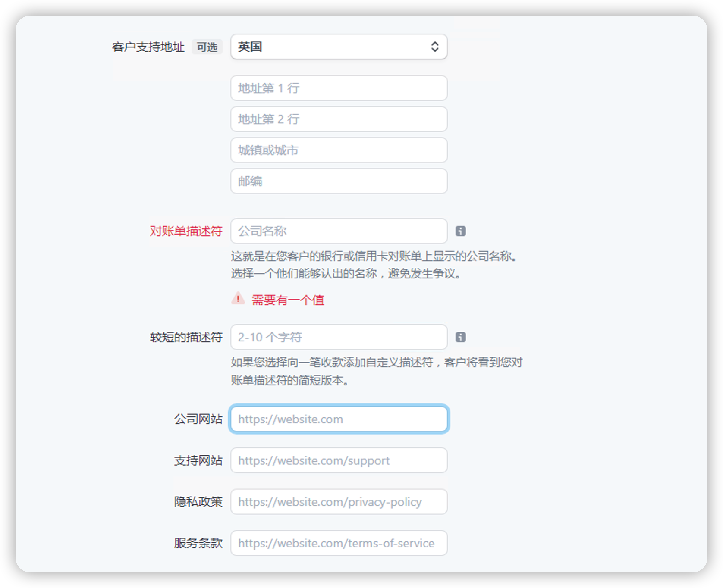Click the 客户支持地址 label
Screen dimensions: 723x588
pos(148,47)
